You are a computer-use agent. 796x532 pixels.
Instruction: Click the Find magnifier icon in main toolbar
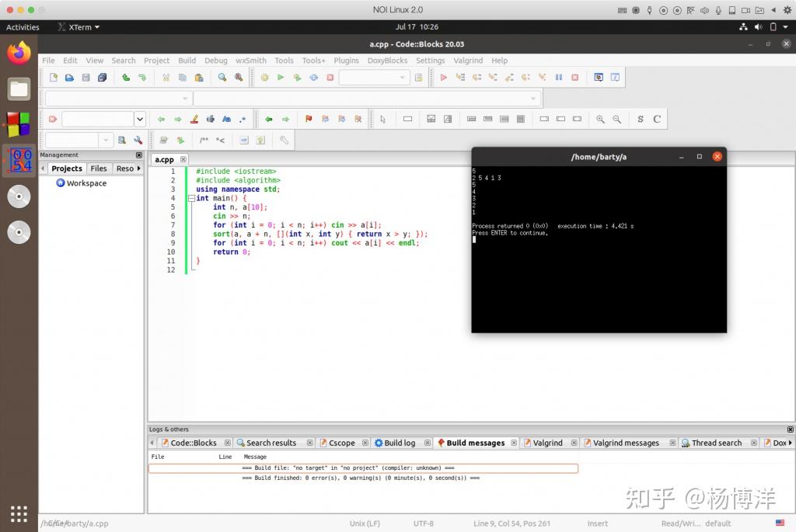pos(222,78)
